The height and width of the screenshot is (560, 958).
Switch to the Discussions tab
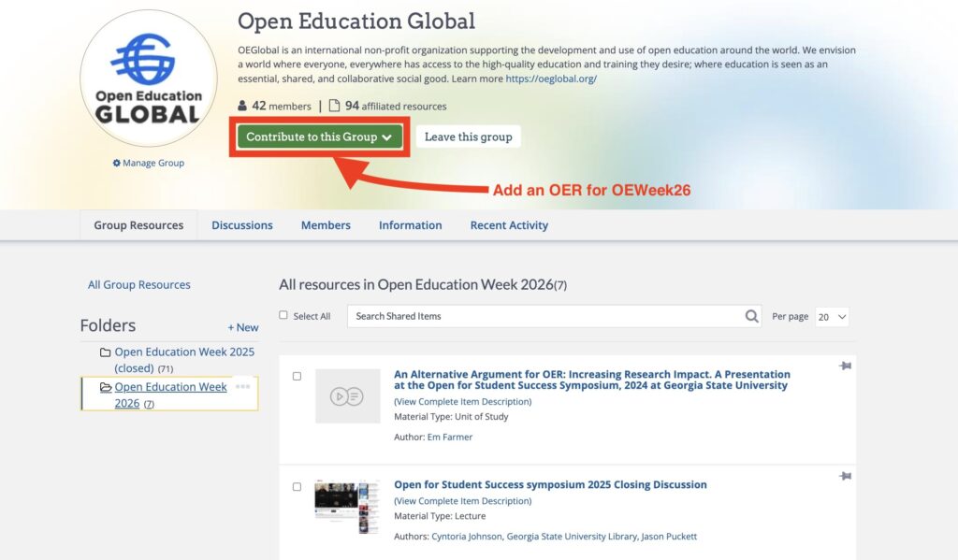[x=241, y=225]
